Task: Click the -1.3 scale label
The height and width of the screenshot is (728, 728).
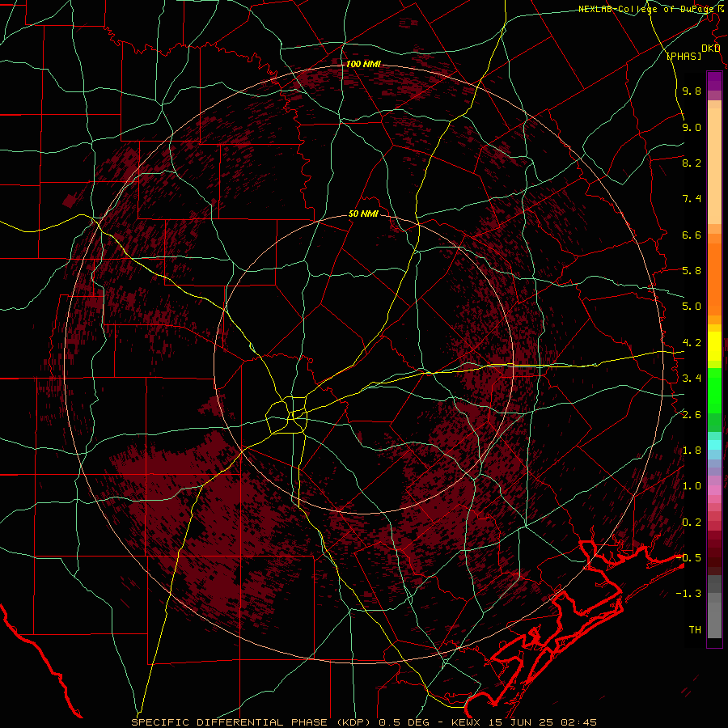Action: 688,594
